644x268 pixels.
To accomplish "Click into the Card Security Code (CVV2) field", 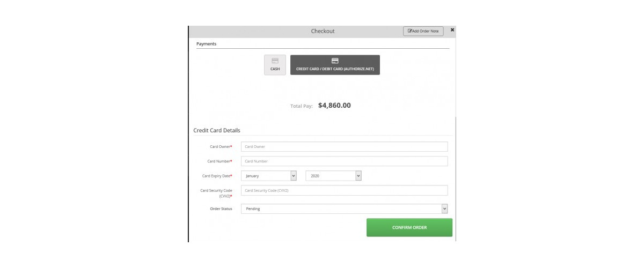I will 345,190.
